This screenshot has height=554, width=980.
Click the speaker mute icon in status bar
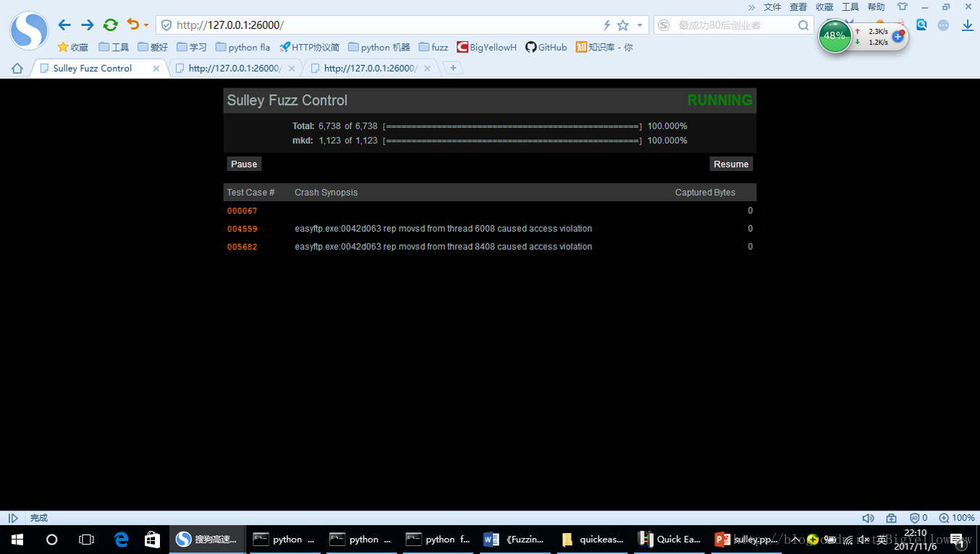[x=868, y=518]
